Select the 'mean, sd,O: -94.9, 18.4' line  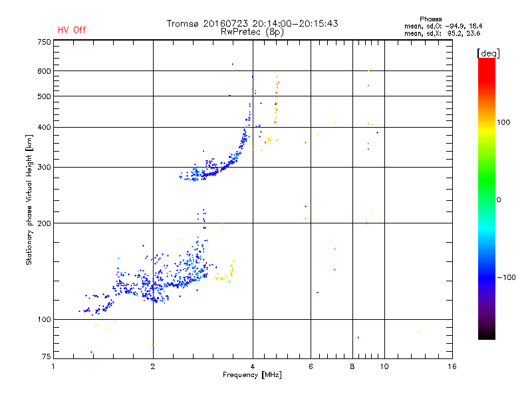(x=443, y=26)
